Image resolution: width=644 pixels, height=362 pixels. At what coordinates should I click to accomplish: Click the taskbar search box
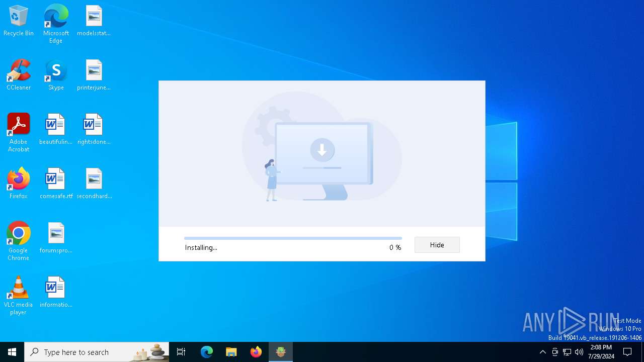(x=97, y=352)
